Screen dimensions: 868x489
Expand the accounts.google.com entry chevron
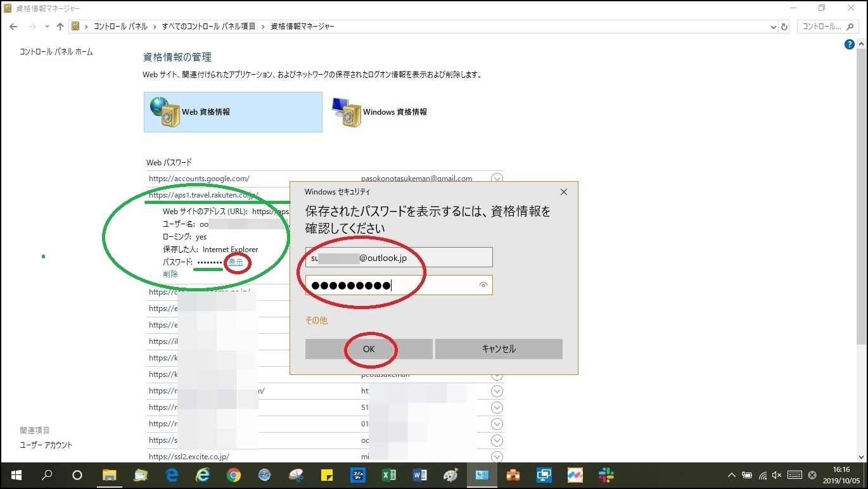(x=497, y=179)
